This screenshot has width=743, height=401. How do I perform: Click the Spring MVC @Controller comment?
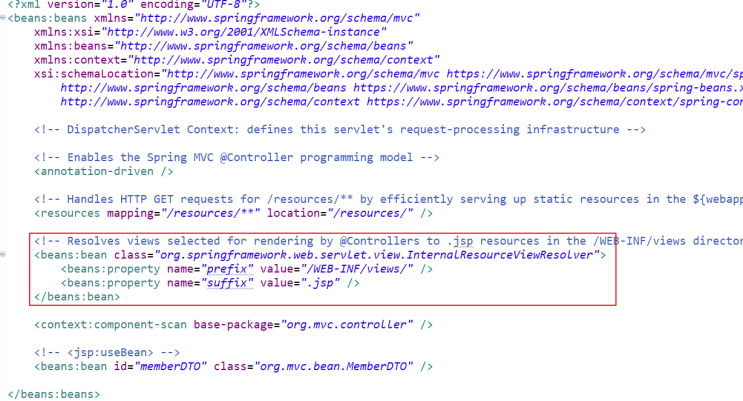point(236,157)
